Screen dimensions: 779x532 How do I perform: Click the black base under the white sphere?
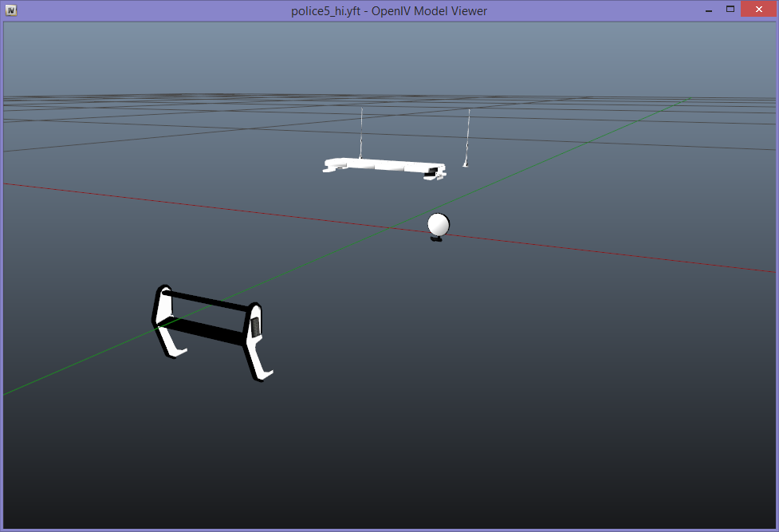435,238
